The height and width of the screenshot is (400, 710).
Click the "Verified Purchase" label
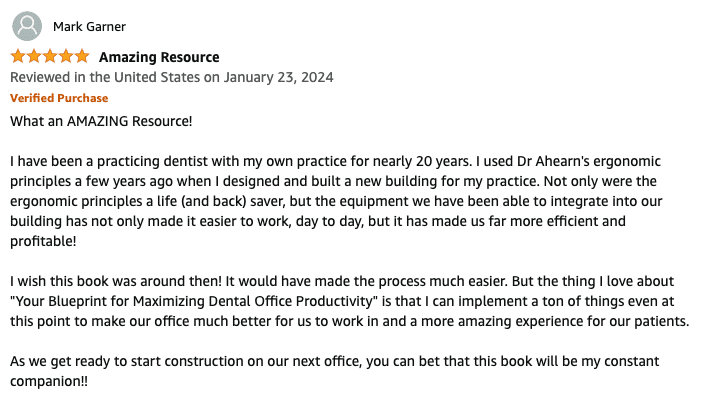[59, 98]
